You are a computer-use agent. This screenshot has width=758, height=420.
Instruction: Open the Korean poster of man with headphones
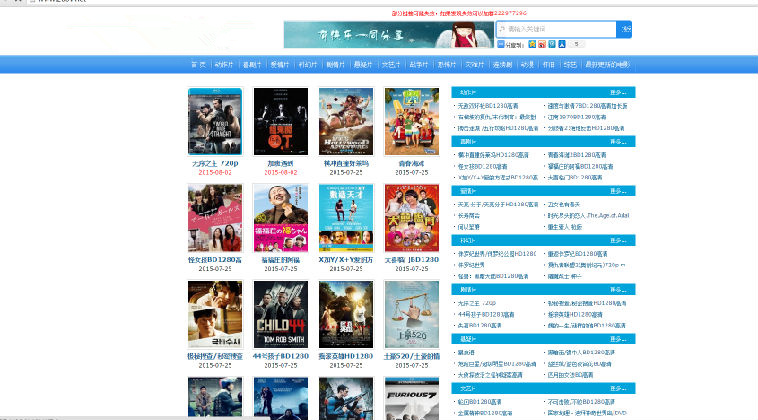coord(215,314)
